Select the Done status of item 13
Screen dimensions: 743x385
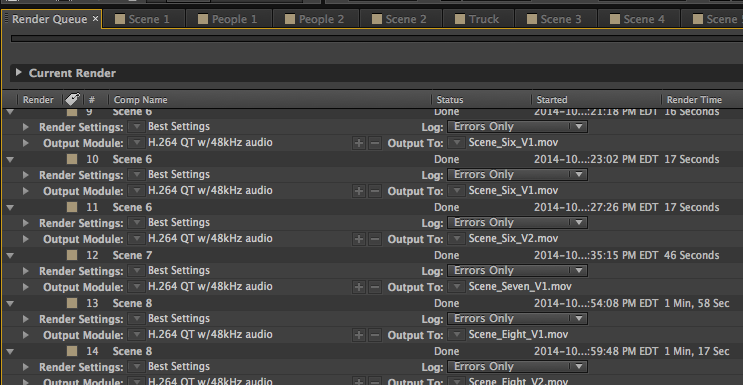tap(446, 303)
